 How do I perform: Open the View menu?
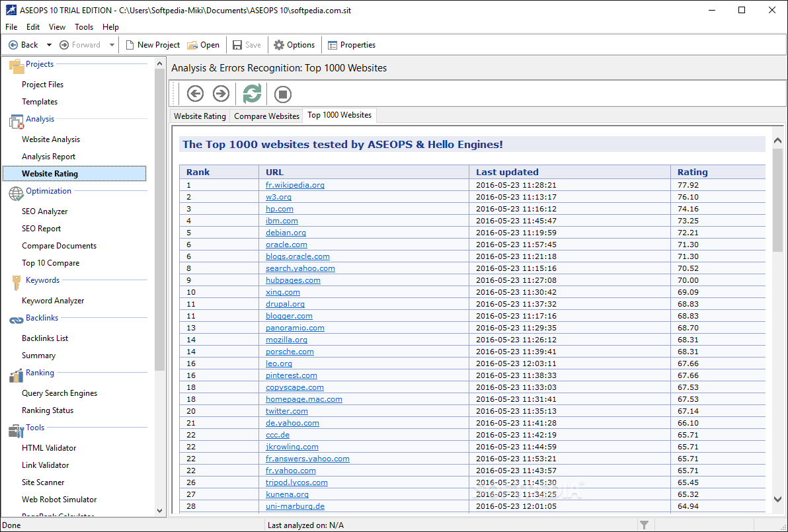point(58,27)
